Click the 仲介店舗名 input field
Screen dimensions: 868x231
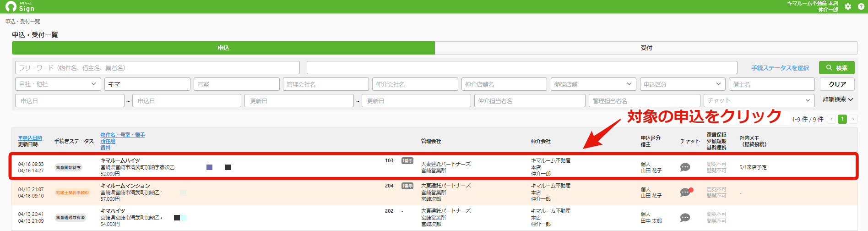pyautogui.click(x=504, y=84)
